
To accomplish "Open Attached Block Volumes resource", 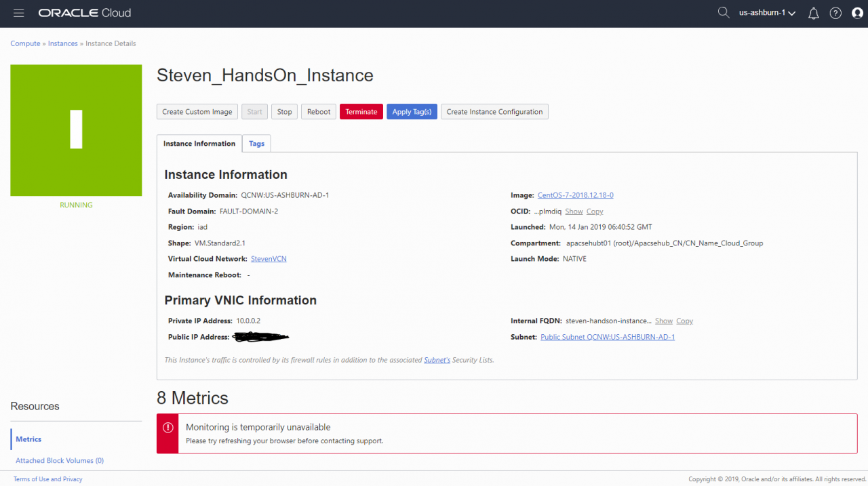I will [x=60, y=461].
